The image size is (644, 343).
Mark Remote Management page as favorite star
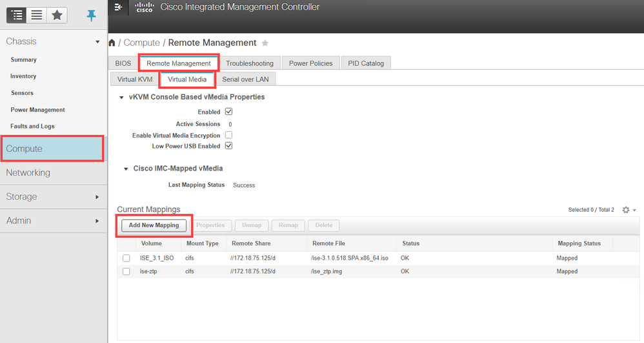(x=265, y=43)
